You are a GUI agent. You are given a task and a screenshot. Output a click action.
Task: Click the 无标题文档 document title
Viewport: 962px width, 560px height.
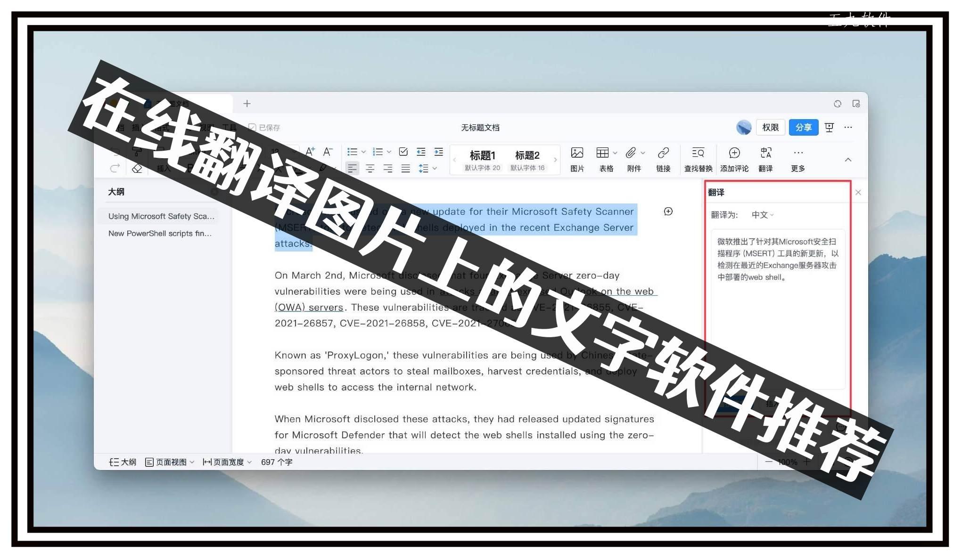coord(480,127)
